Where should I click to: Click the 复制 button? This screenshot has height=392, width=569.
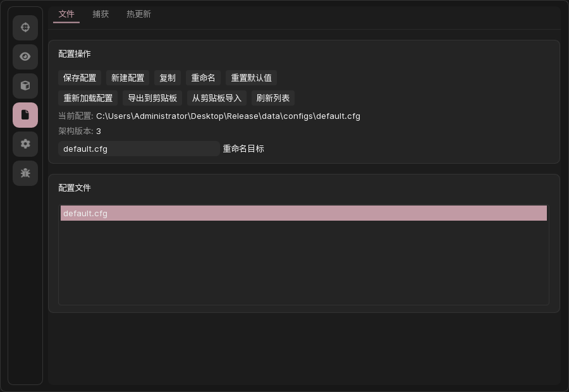(x=168, y=78)
